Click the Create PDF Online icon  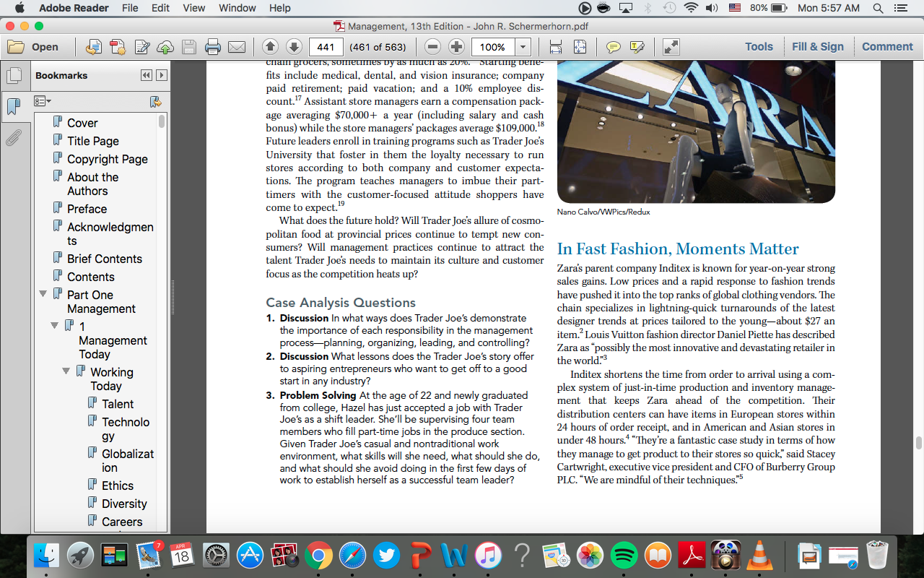(94, 47)
